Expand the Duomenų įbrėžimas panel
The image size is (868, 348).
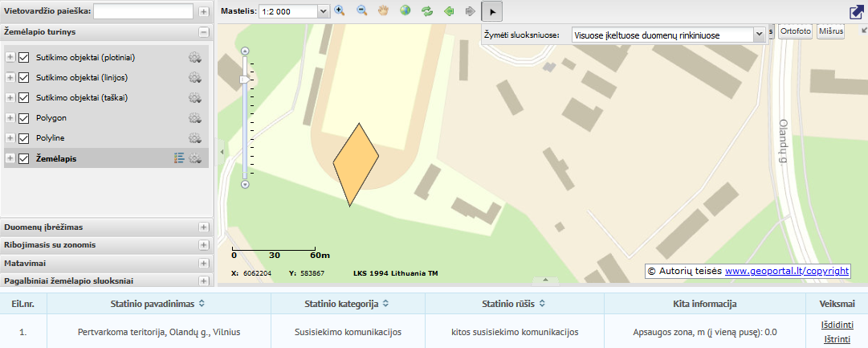(203, 227)
